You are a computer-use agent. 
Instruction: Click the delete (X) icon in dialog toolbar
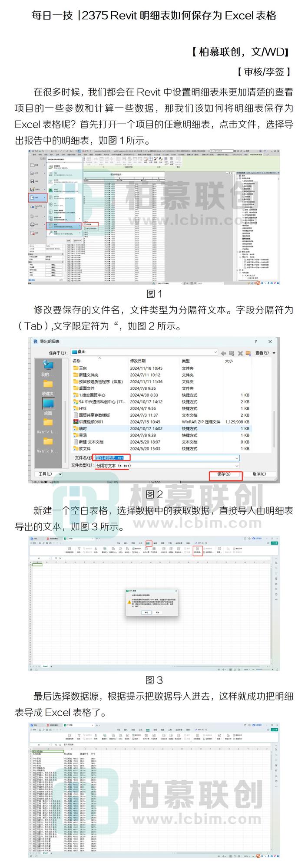tap(240, 353)
